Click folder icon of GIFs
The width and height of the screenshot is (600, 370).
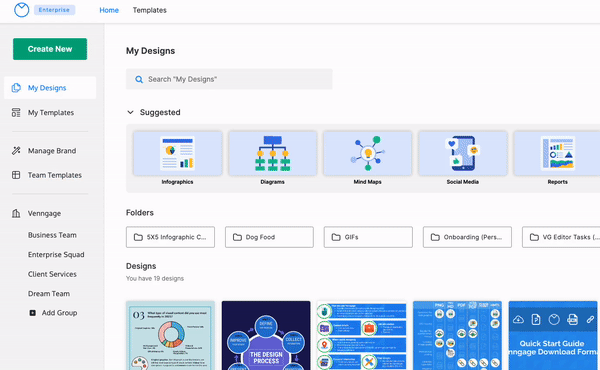(x=336, y=237)
